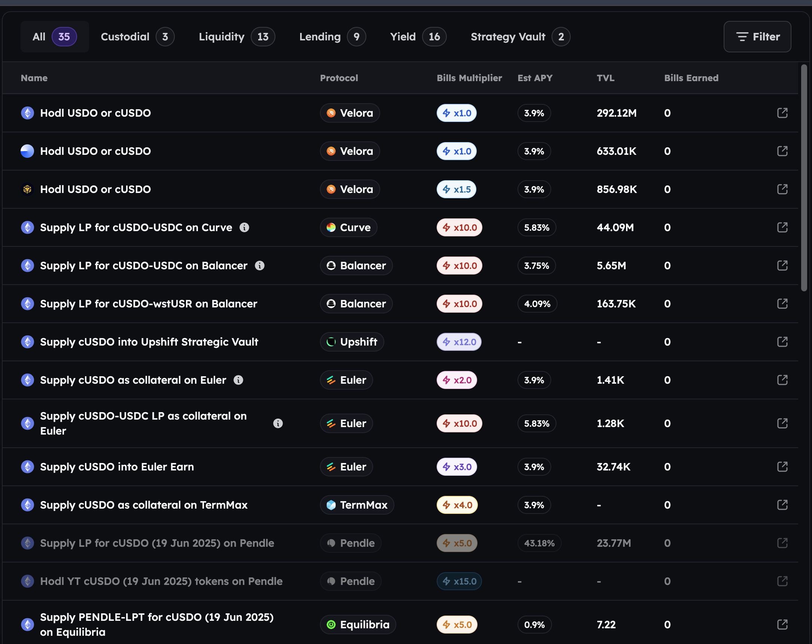
Task: Open external link for Euler Earn row
Action: click(x=782, y=467)
